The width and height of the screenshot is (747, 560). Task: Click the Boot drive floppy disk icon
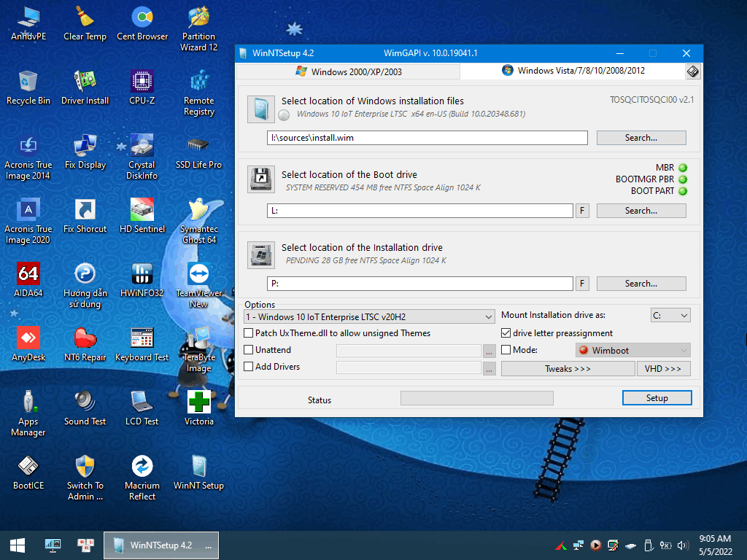coord(261,179)
